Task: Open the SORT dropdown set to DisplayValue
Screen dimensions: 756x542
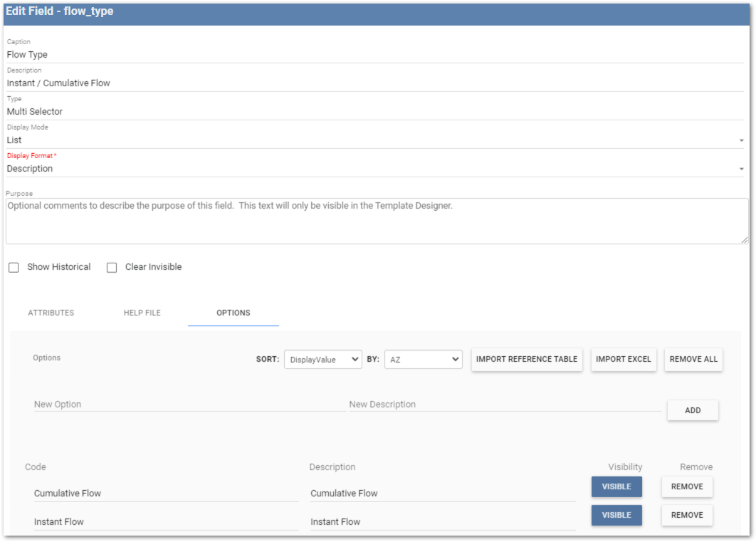Action: 322,360
